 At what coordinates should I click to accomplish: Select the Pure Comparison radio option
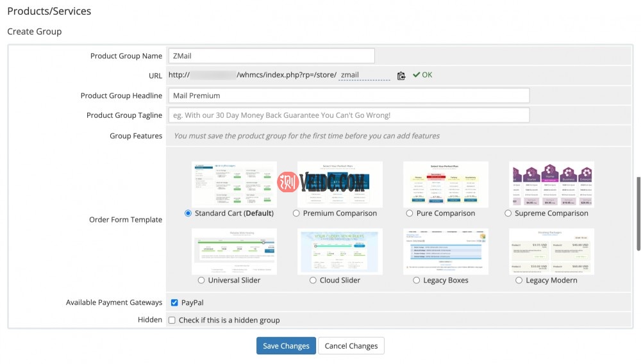pos(410,213)
